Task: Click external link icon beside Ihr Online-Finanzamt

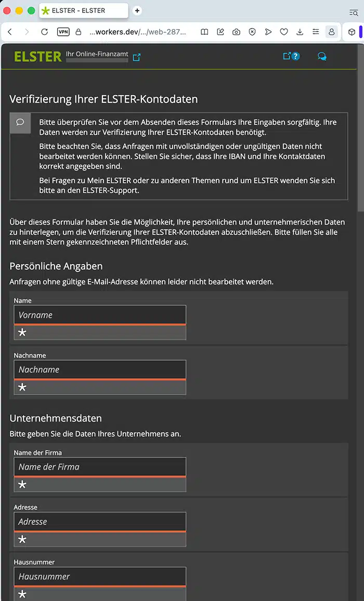Action: [x=137, y=57]
